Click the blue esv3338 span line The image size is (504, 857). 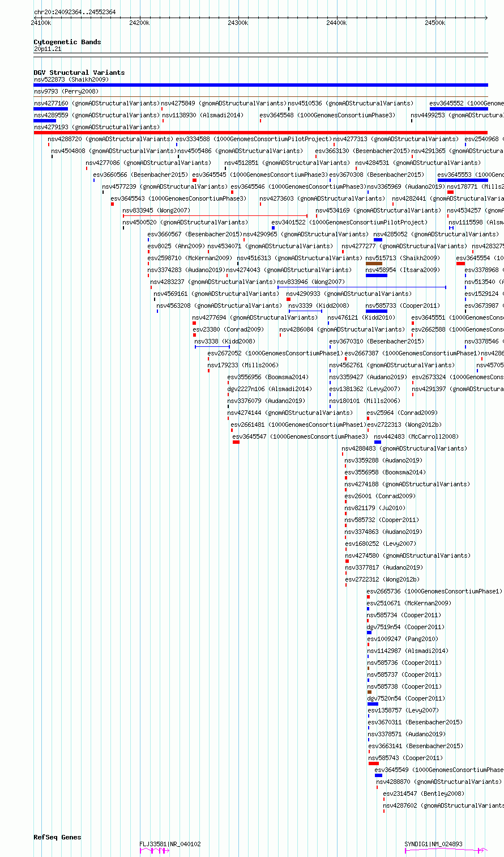click(212, 347)
